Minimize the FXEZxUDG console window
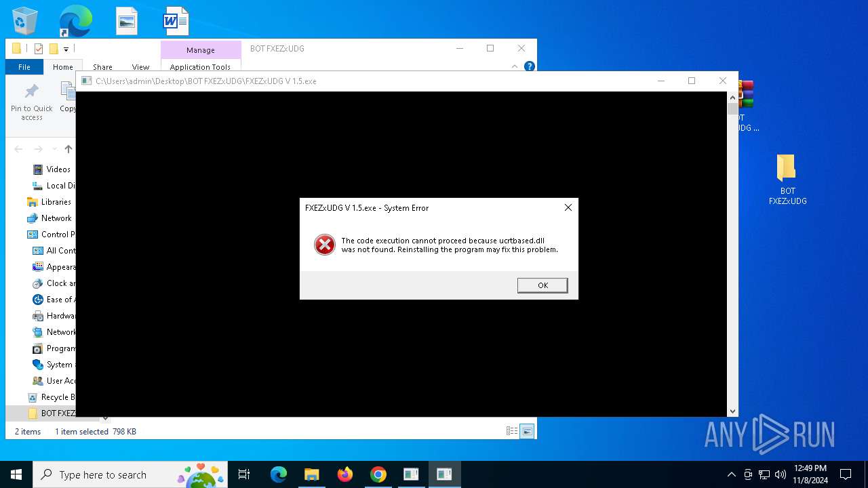This screenshot has width=868, height=488. (661, 81)
